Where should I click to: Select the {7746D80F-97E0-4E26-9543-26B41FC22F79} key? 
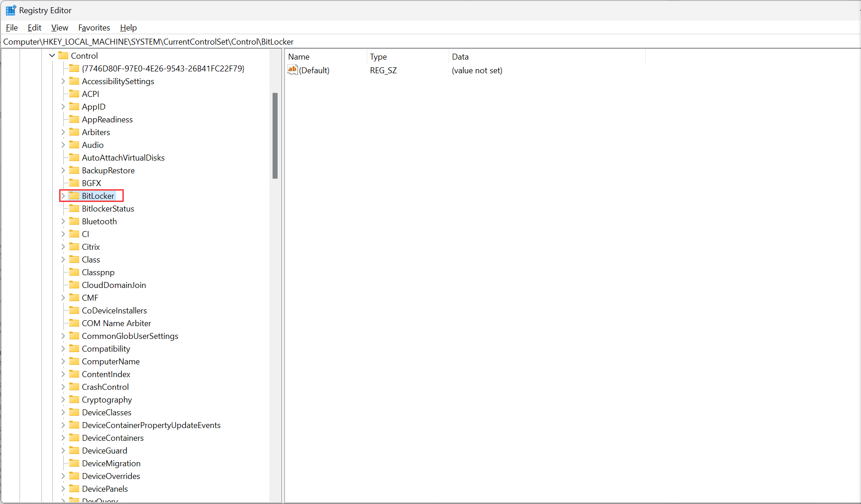[x=163, y=68]
